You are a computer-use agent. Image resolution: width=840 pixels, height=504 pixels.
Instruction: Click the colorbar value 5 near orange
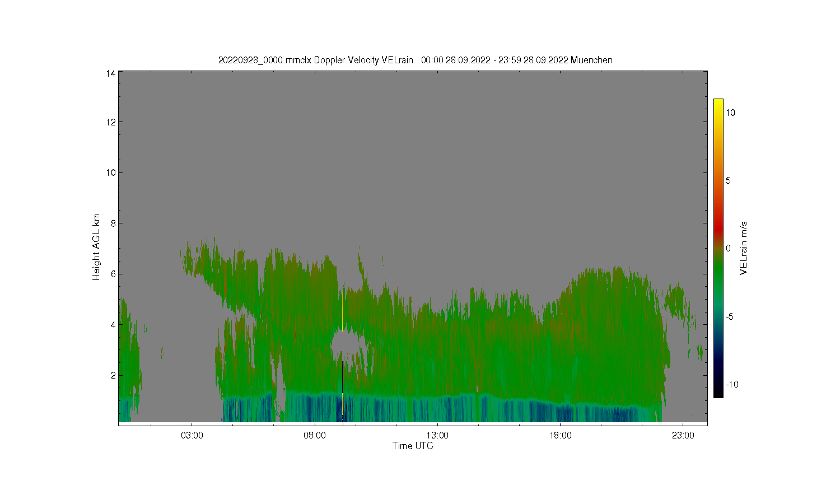click(x=729, y=180)
